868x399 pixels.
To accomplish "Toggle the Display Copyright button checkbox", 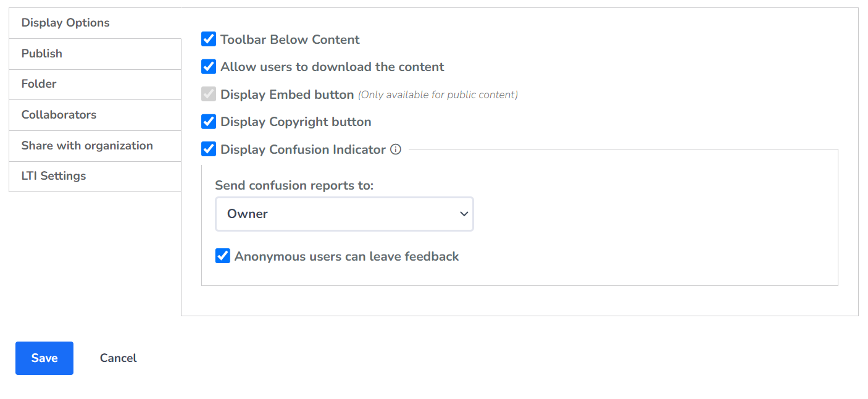I will click(x=208, y=121).
